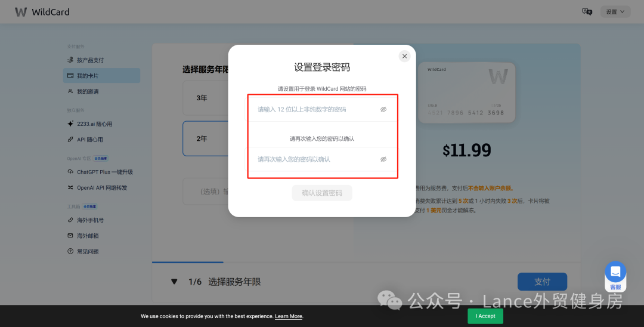Click the 确认设置密码 button
Viewport: 644px width, 327px height.
point(322,193)
